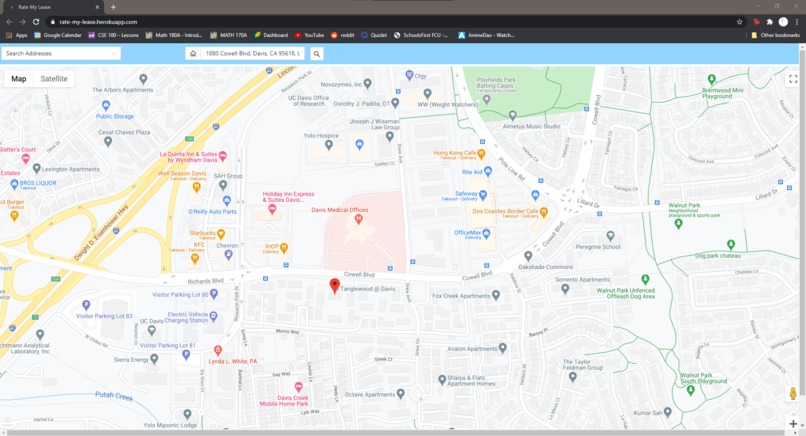This screenshot has width=806, height=436.
Task: Select the Rate My Lease browser tab
Action: pyautogui.click(x=54, y=7)
